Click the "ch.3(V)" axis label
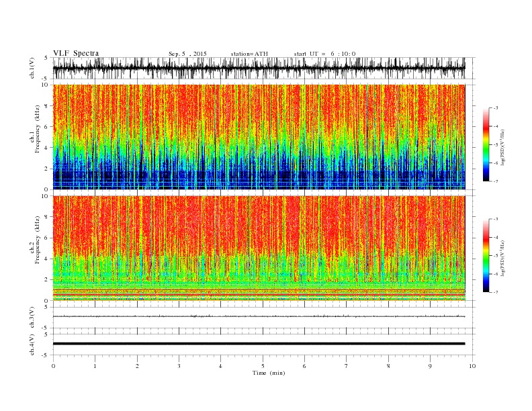The height and width of the screenshot is (411, 532). pos(32,317)
